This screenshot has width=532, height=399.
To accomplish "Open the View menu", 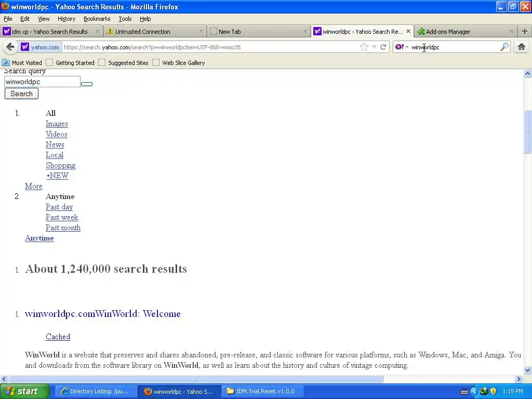I will pos(44,19).
